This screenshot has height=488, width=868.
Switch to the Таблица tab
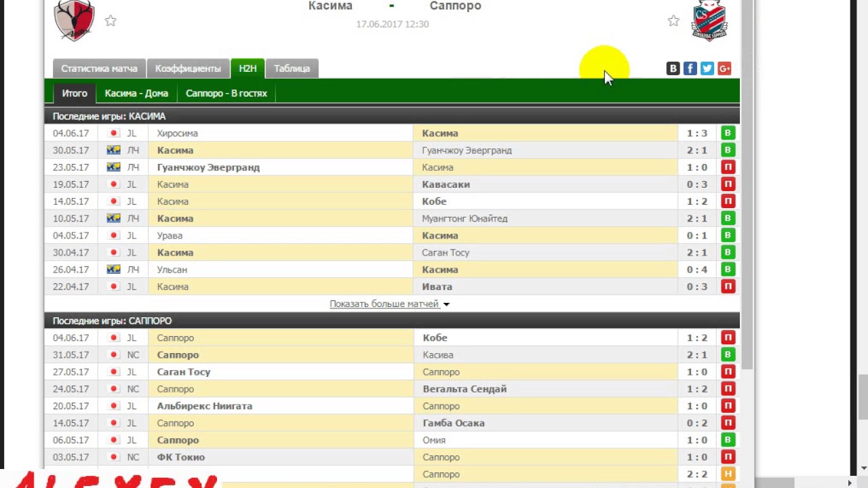pyautogui.click(x=292, y=68)
